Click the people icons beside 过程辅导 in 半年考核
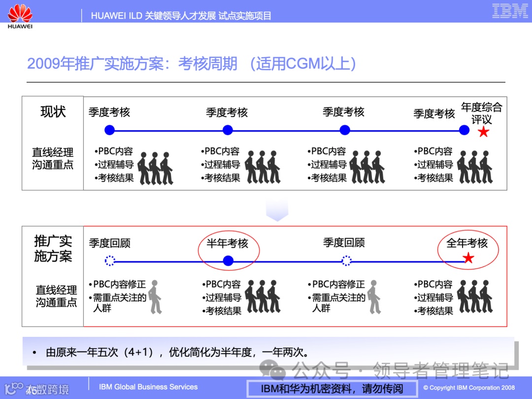The height and width of the screenshot is (399, 532). [263, 296]
